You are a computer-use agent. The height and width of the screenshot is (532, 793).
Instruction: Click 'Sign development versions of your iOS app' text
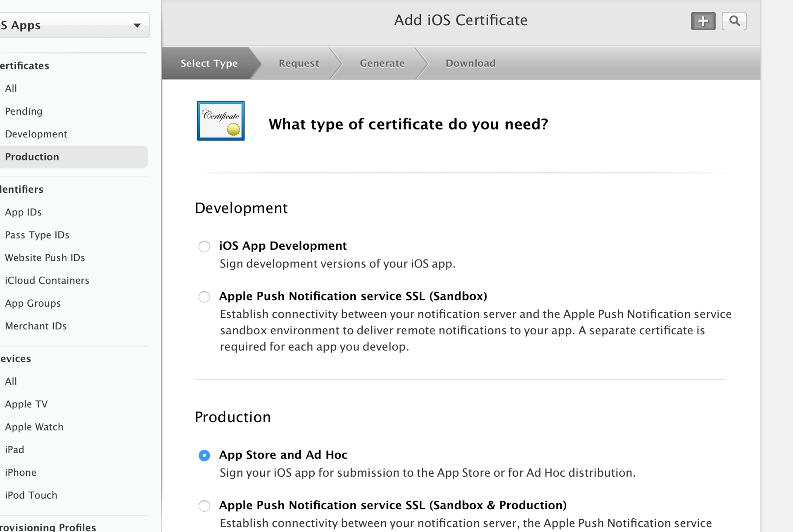(x=337, y=264)
